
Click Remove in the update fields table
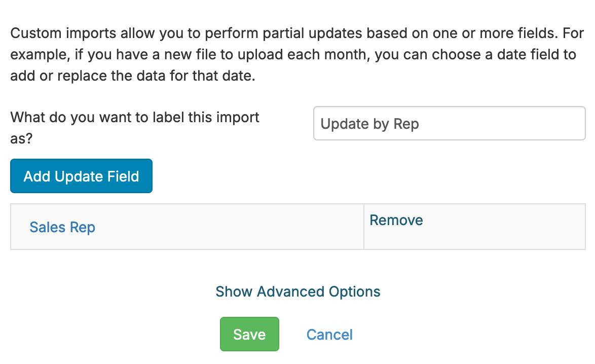[x=396, y=220]
